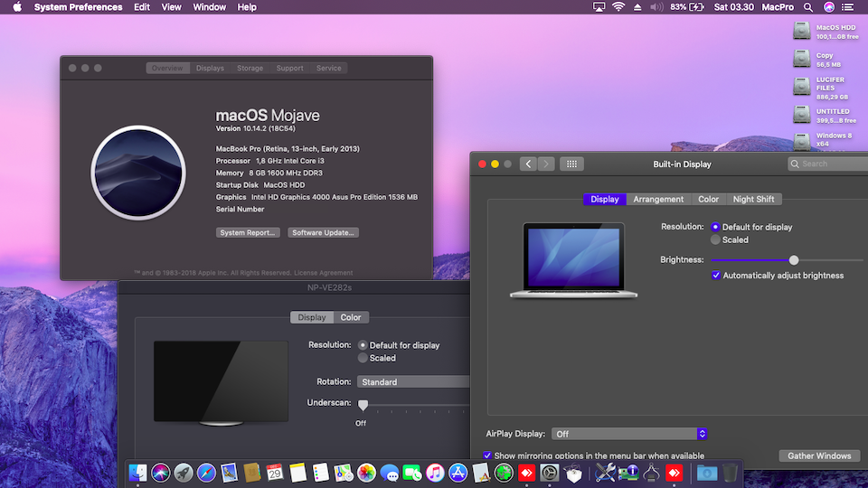Open the Window menu
This screenshot has width=868, height=488.
click(209, 7)
